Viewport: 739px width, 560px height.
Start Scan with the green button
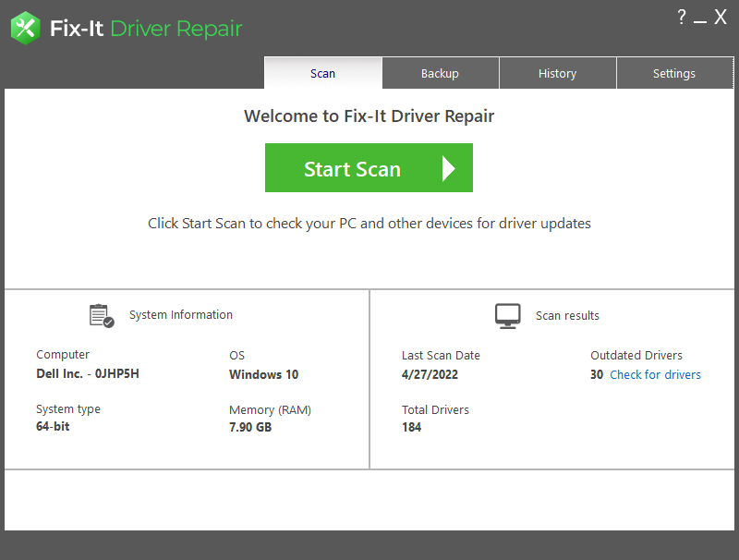[369, 168]
